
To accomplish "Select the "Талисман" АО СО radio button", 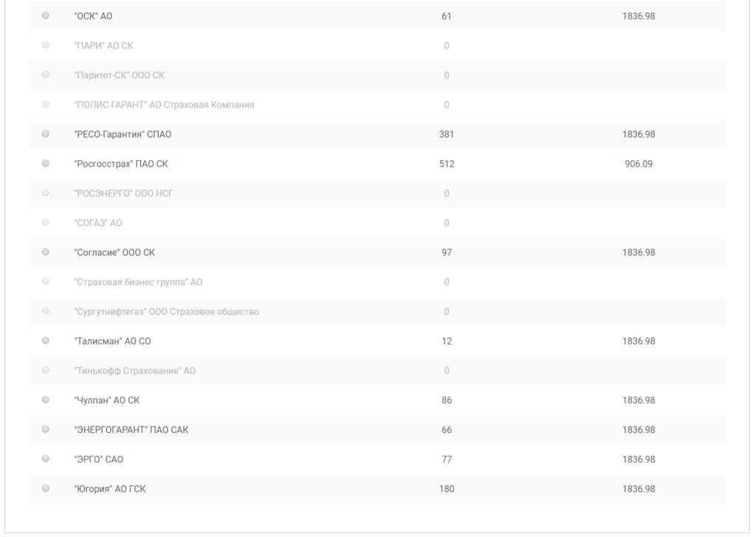I will (x=46, y=340).
